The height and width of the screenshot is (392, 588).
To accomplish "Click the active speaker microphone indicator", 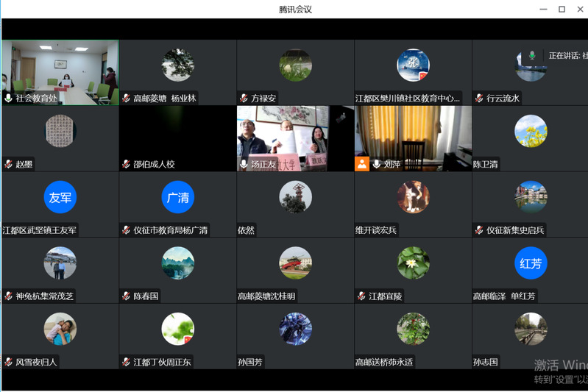I will [532, 56].
